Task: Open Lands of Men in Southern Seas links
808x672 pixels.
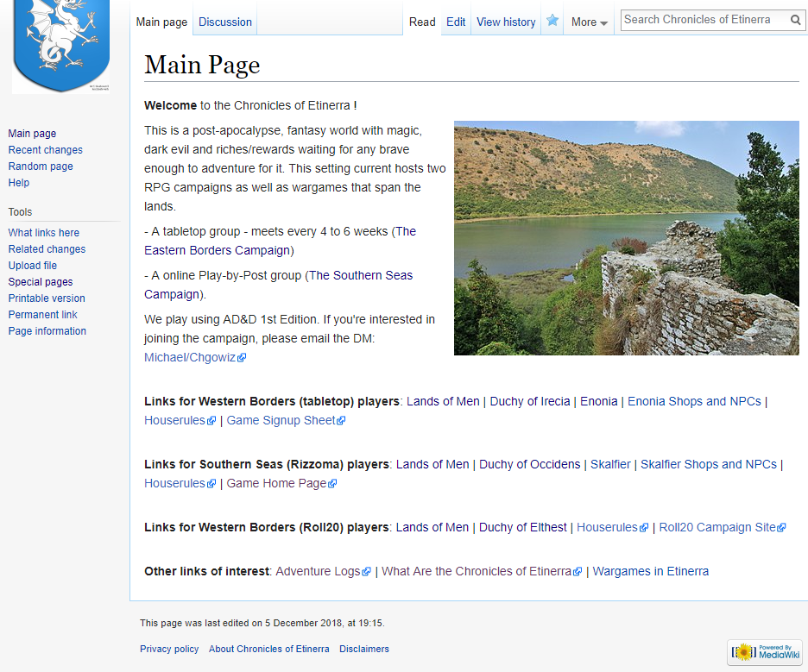Action: [432, 464]
